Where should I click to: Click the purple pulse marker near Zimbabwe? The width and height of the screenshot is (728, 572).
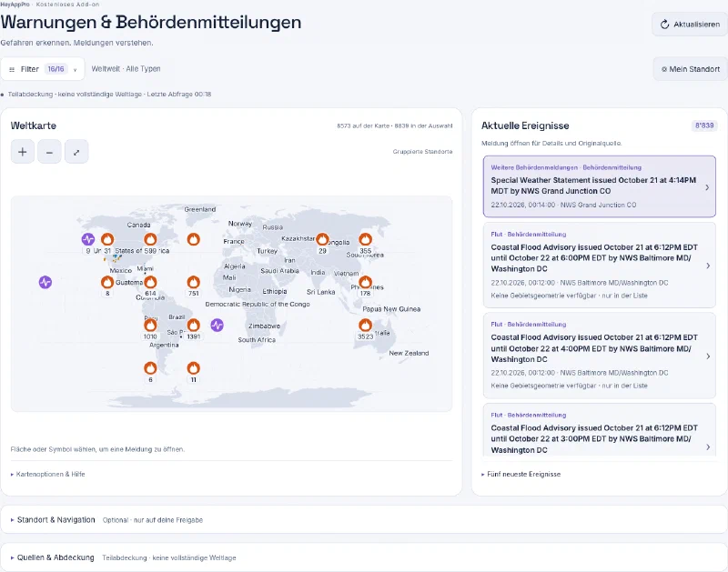[x=217, y=325]
